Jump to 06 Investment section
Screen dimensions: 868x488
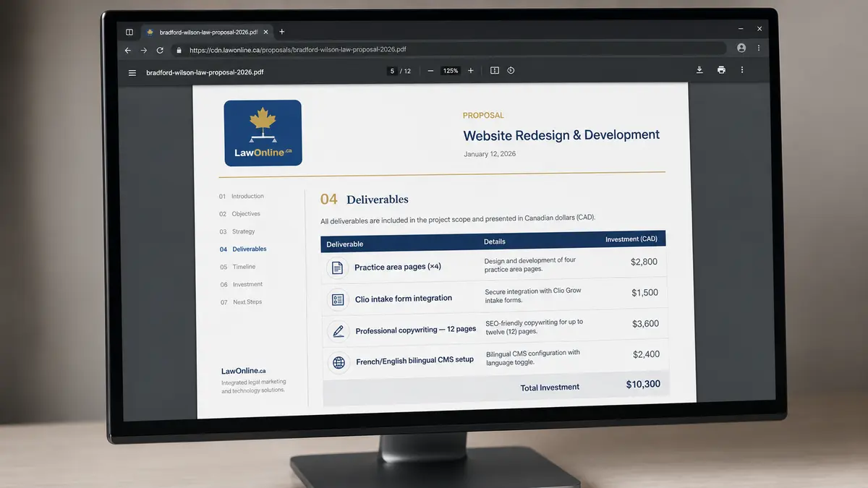[242, 284]
